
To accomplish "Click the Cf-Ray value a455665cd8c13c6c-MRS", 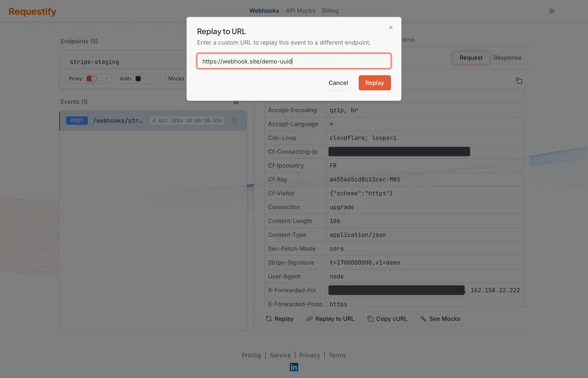I will [x=365, y=180].
